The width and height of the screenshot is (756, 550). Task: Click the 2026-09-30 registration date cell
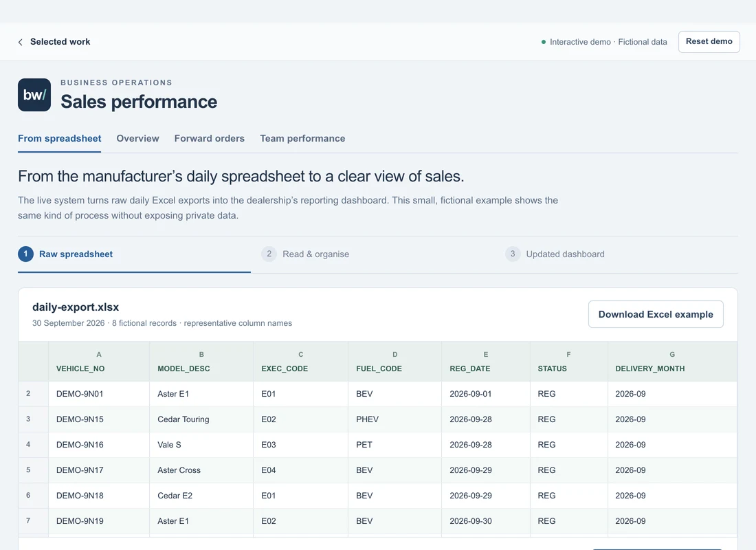[486, 521]
